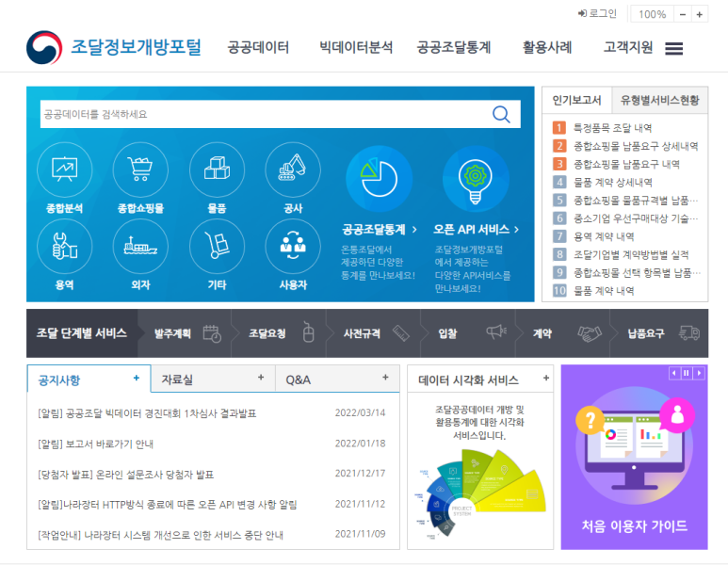
Task: Expand 데이터 시각화 서비스 plus button
Action: [x=546, y=378]
